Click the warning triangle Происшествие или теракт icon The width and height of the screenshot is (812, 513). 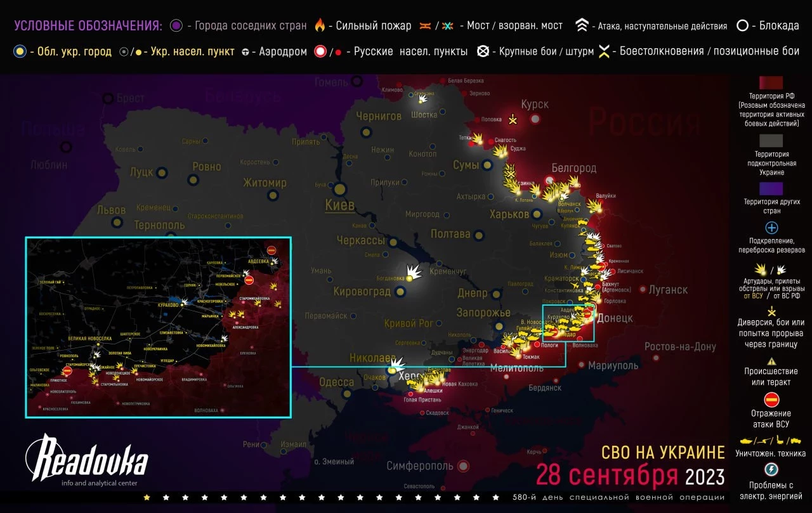[x=771, y=360]
